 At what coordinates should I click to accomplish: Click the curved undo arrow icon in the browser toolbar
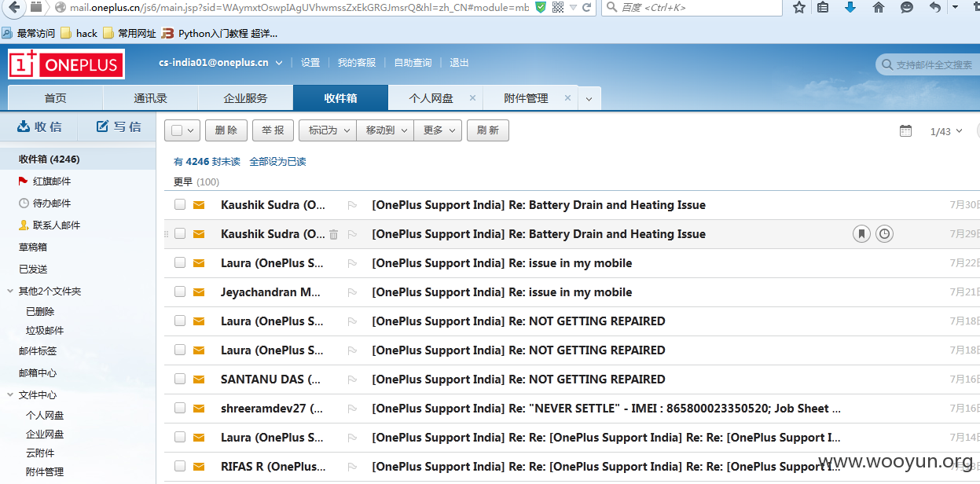point(934,7)
